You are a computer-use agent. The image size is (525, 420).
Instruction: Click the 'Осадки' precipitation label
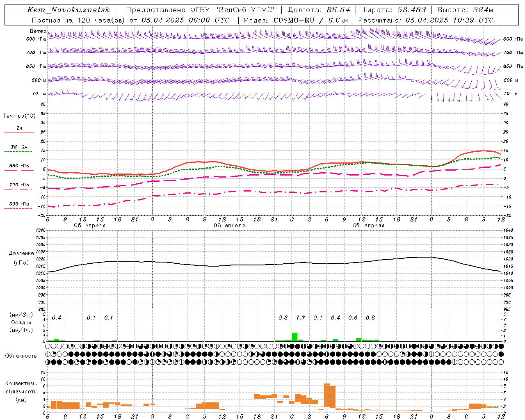click(x=21, y=322)
